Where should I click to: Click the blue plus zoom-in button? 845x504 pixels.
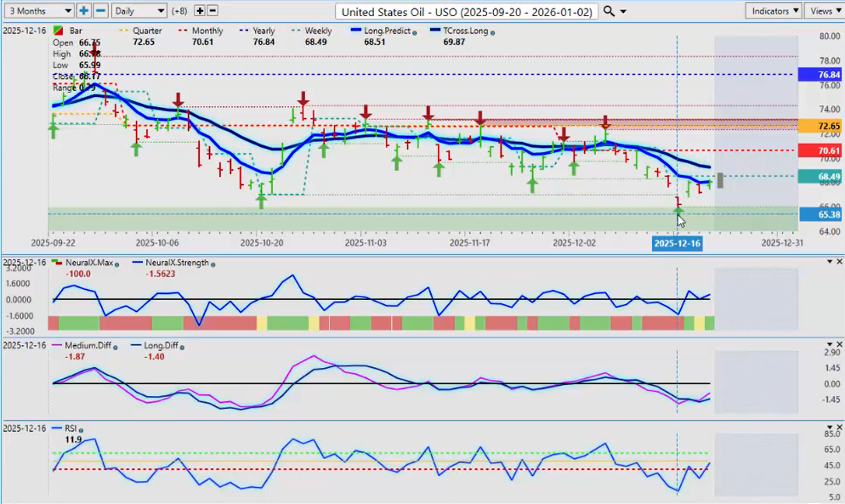(83, 11)
